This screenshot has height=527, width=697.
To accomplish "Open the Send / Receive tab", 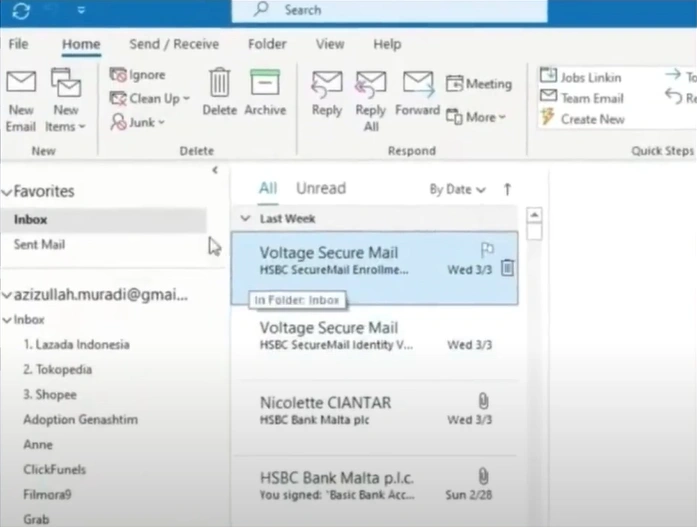I will pyautogui.click(x=174, y=44).
